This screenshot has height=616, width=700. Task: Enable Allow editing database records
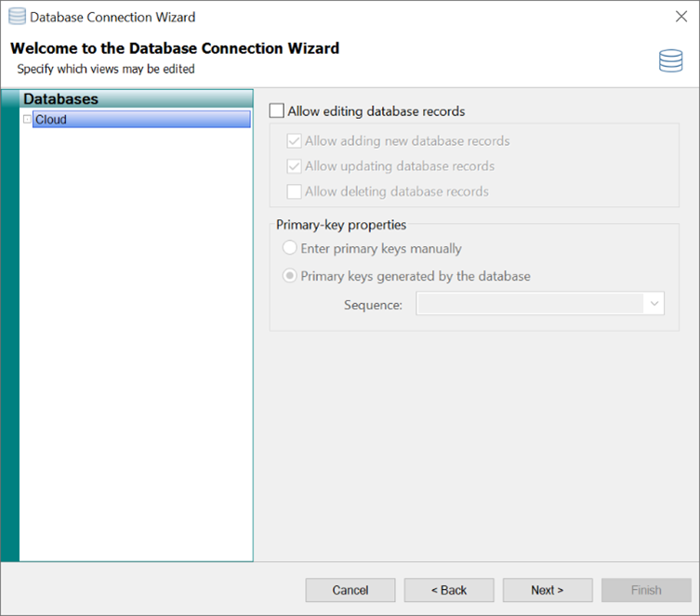(277, 111)
